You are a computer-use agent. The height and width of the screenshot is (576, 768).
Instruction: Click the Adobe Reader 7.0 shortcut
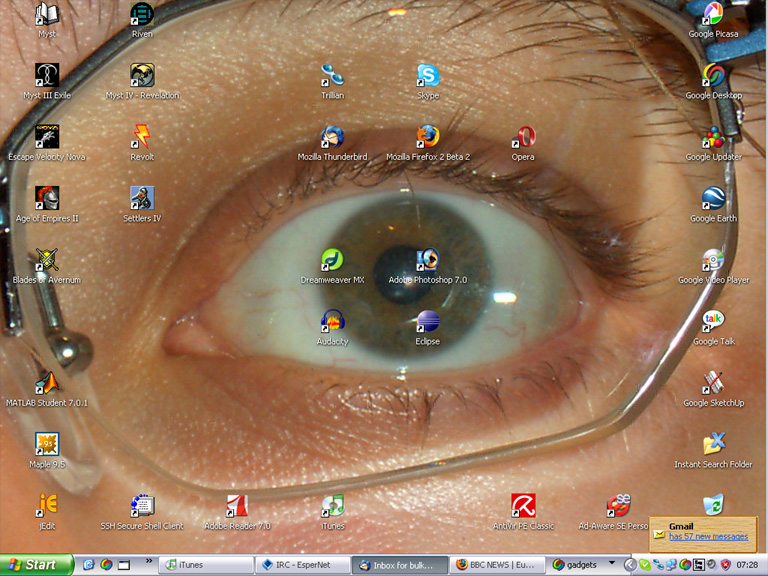[237, 512]
